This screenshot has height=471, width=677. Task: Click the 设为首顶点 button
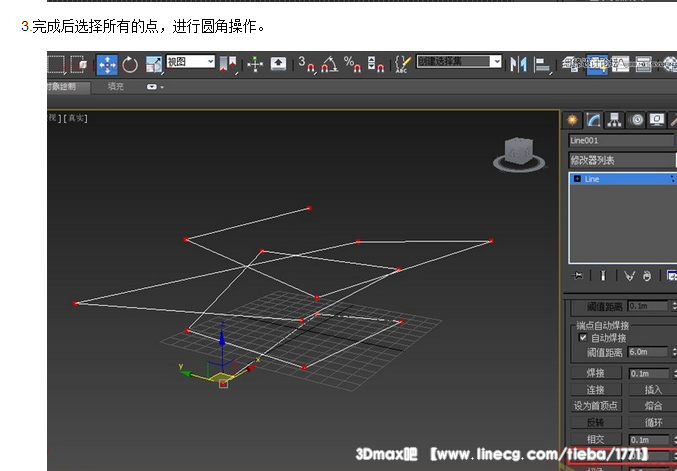(x=596, y=406)
